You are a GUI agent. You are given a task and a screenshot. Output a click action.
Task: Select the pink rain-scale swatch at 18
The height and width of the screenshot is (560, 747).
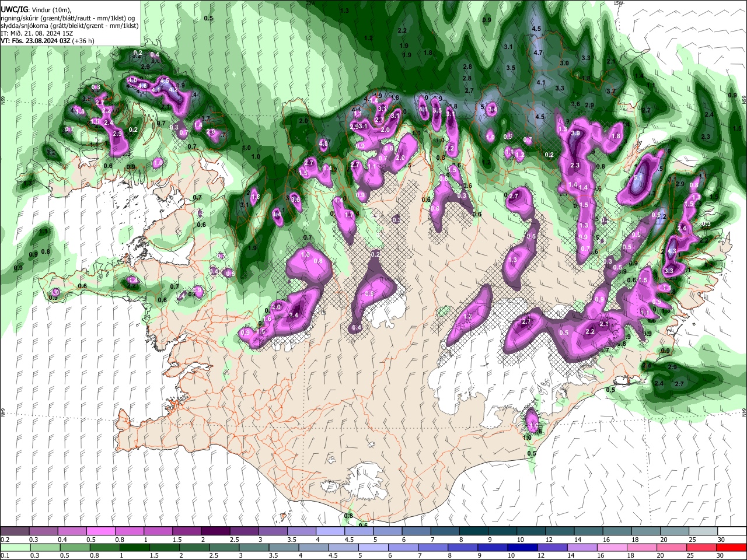(641, 548)
